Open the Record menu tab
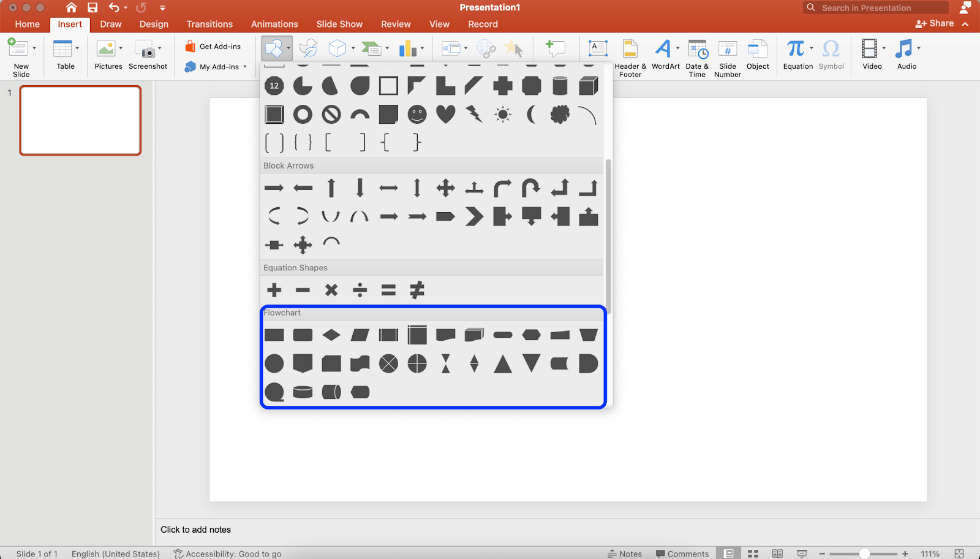This screenshot has width=980, height=559. (483, 24)
